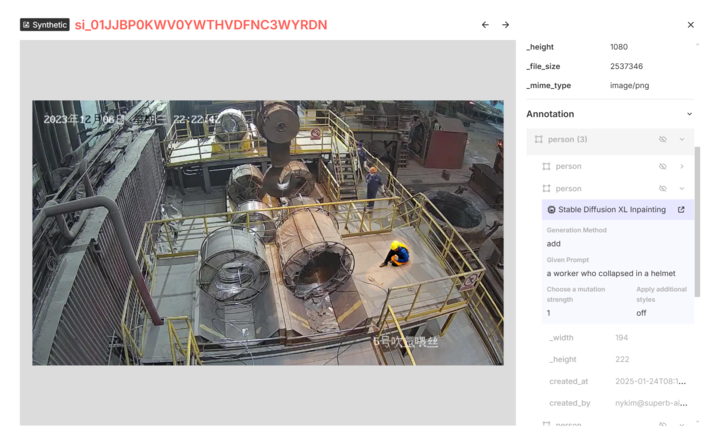Viewport: 720px width, 442px height.
Task: Click the Generation Method value 'add'
Action: 553,244
